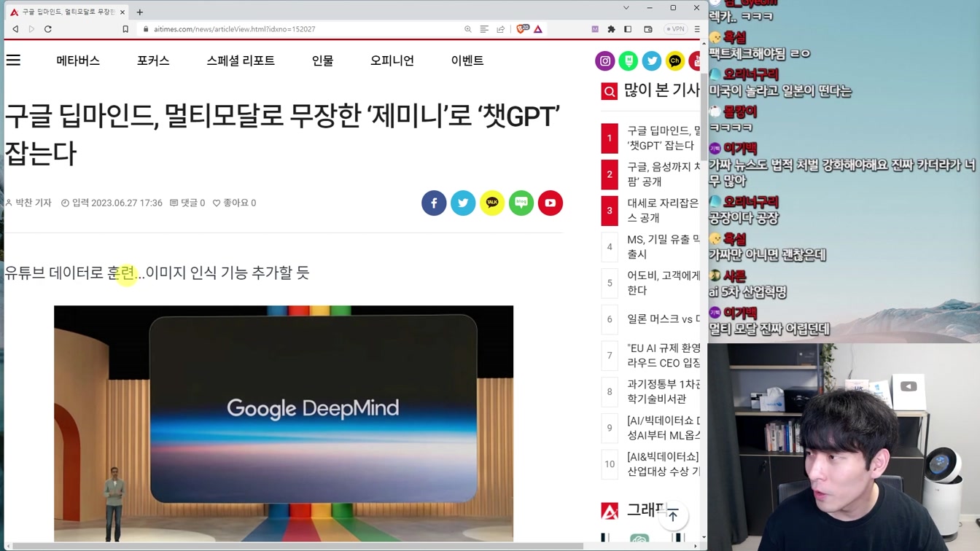
Task: Open the yellow Kakao channel icon
Action: [x=675, y=61]
